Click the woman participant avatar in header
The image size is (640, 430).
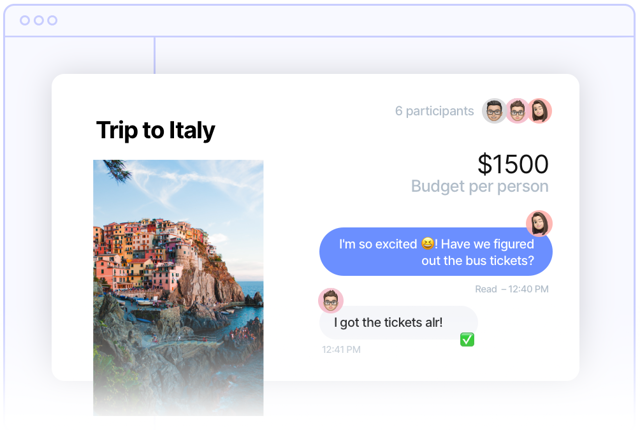pyautogui.click(x=540, y=111)
